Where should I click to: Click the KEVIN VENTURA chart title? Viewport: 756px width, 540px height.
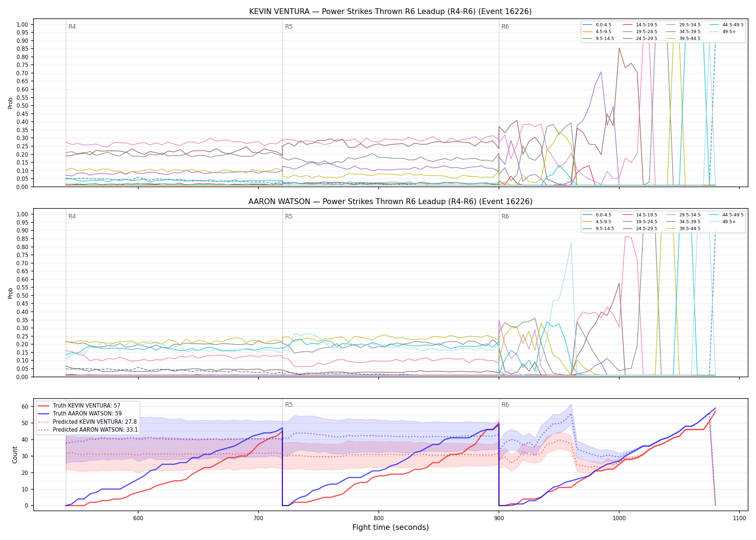[390, 12]
